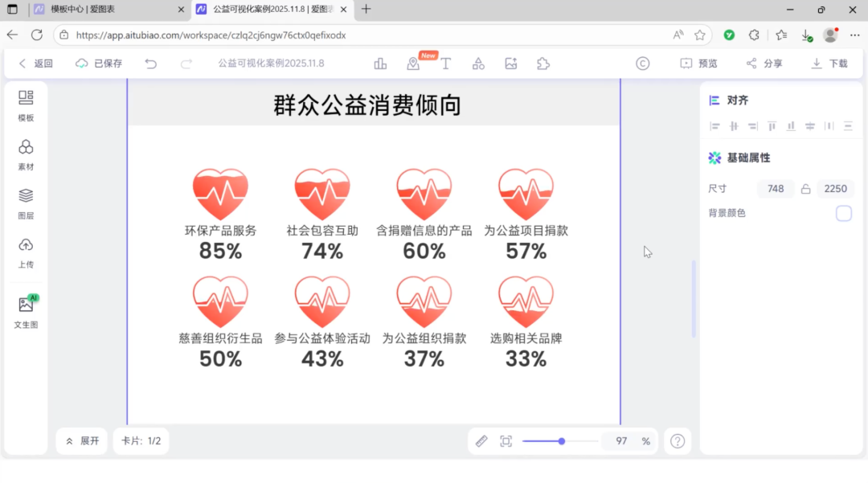Viewport: 868px width, 483px height.
Task: Expand the 展开 card panel
Action: click(x=82, y=441)
